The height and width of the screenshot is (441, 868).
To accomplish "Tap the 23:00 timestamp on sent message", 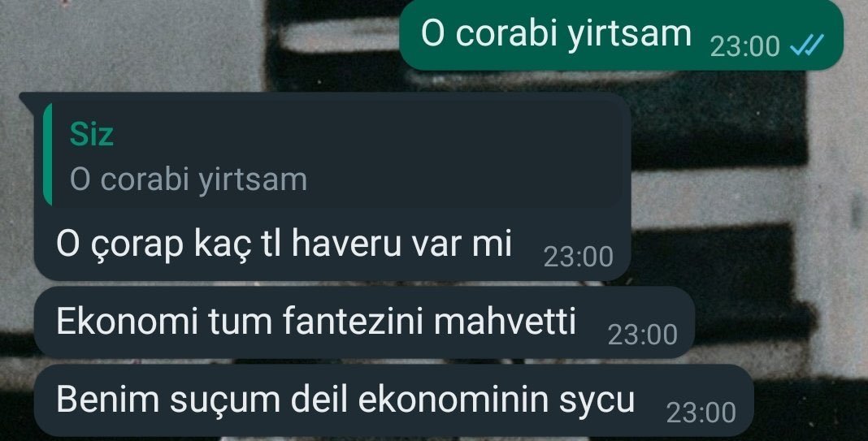I will [744, 46].
